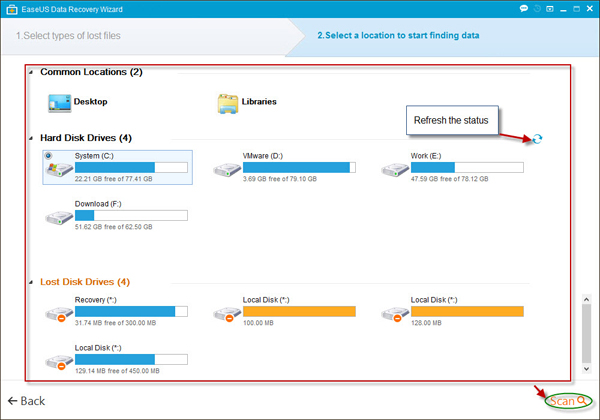This screenshot has height=420, width=600.
Task: Select the Libraries folder icon
Action: coord(228,102)
